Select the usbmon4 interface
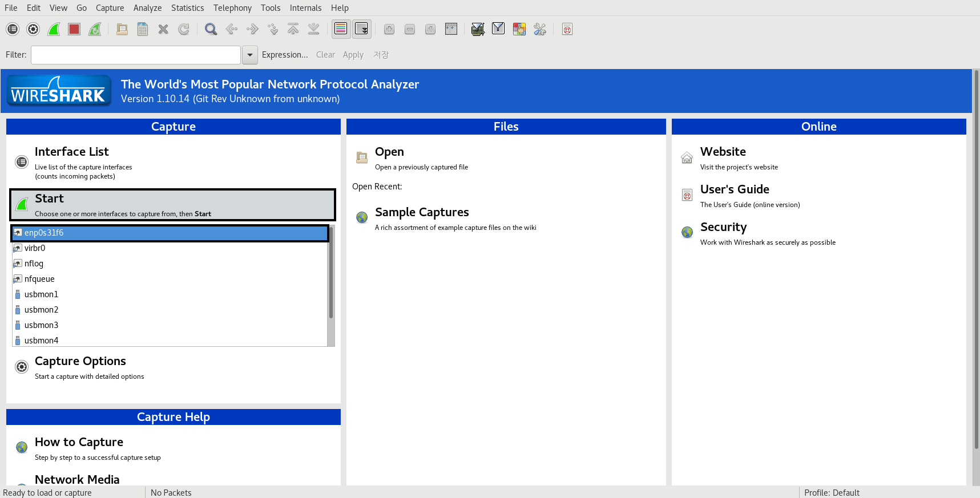Viewport: 980px width, 498px height. [170, 340]
